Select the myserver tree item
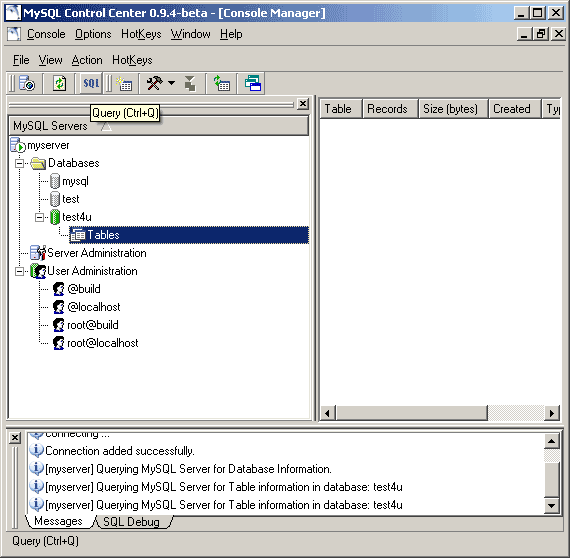 tap(48, 145)
